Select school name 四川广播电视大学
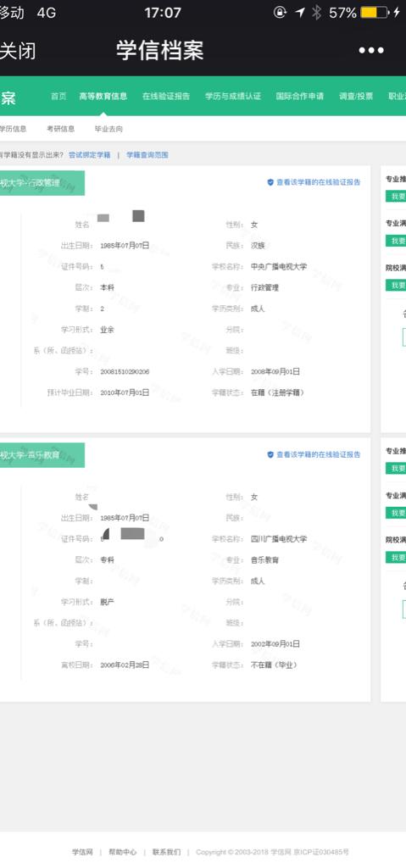 (279, 538)
